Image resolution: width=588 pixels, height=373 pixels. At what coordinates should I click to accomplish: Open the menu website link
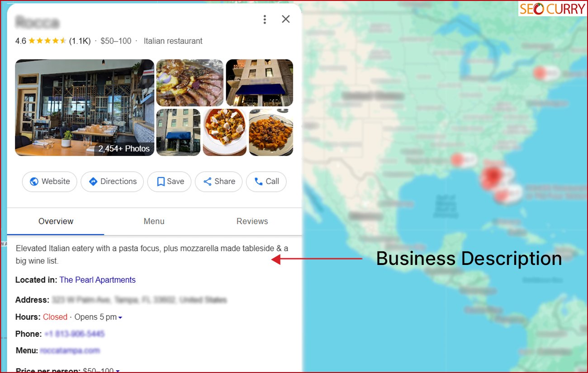click(70, 350)
